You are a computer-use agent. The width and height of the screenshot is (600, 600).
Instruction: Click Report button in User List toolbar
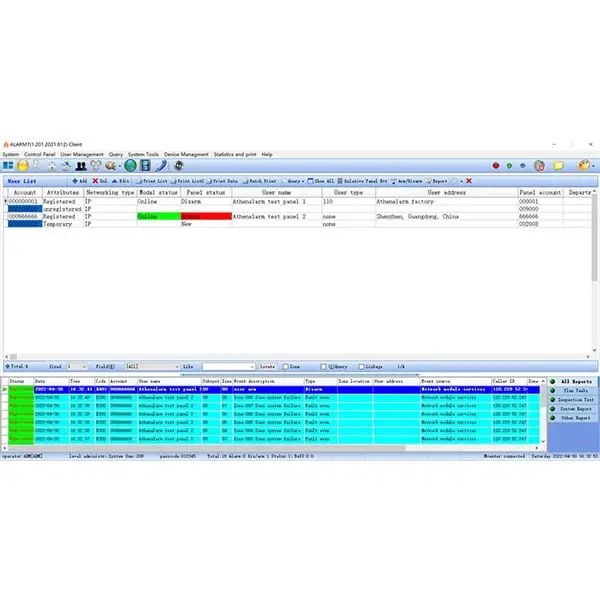pos(437,181)
